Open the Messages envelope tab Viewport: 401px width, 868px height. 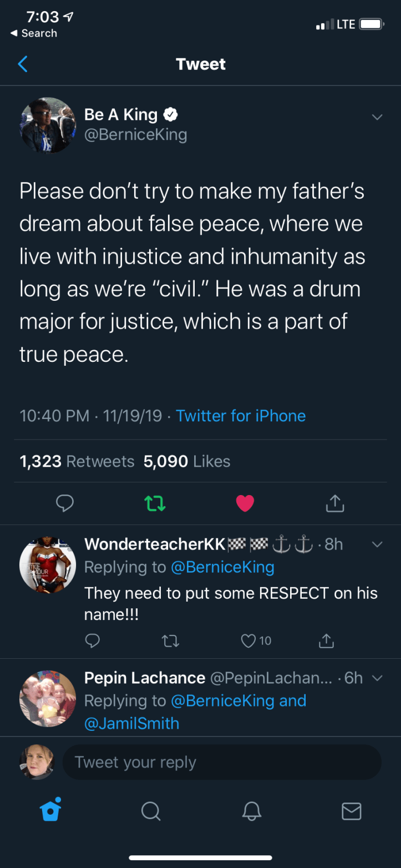352,811
